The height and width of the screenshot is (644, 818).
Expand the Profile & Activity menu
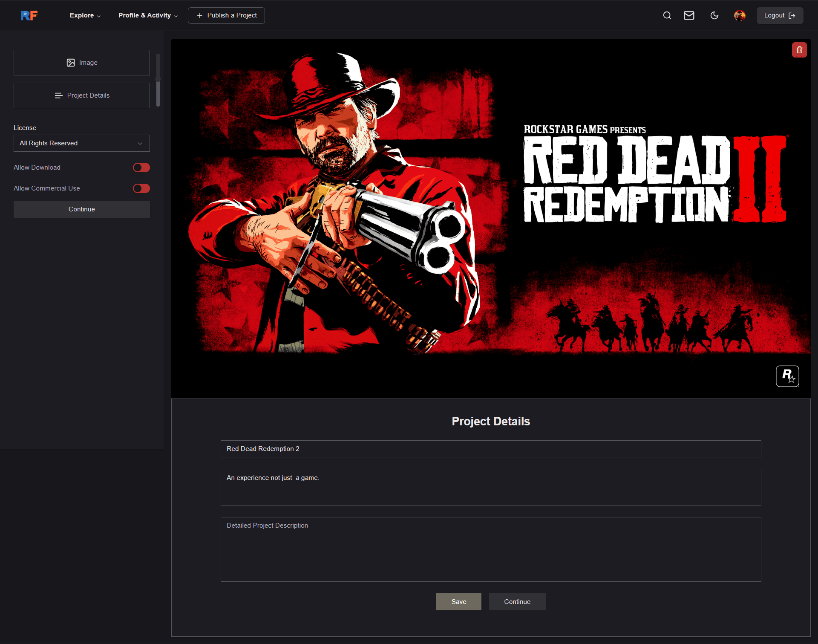point(148,15)
